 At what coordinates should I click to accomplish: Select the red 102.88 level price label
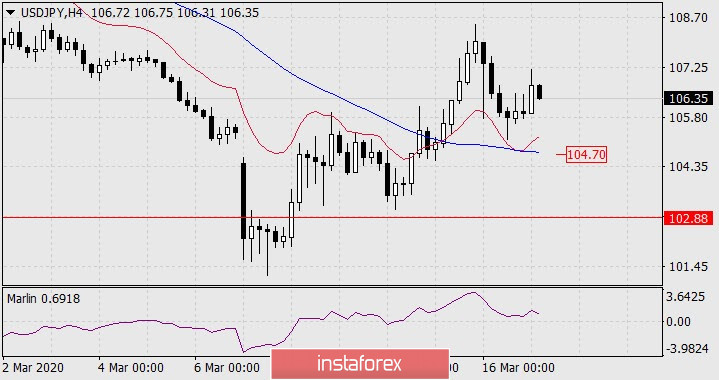tap(688, 218)
